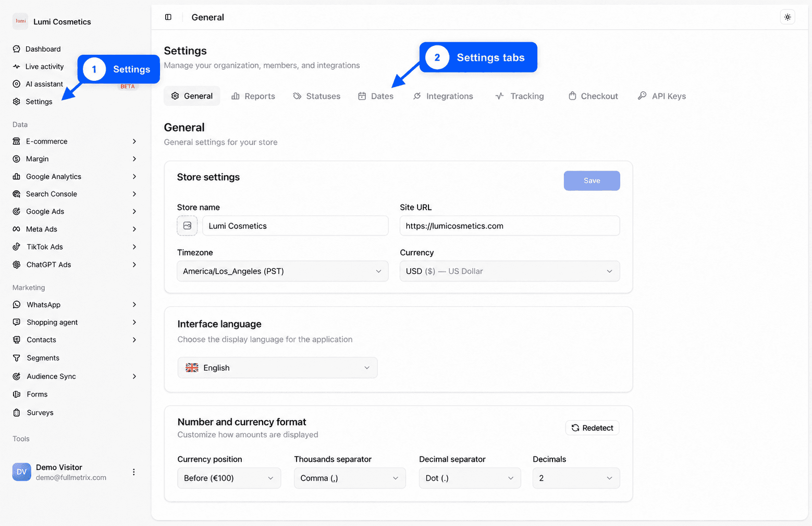Image resolution: width=812 pixels, height=526 pixels.
Task: Click the Lumi Cosmetics logo
Action: 21,21
